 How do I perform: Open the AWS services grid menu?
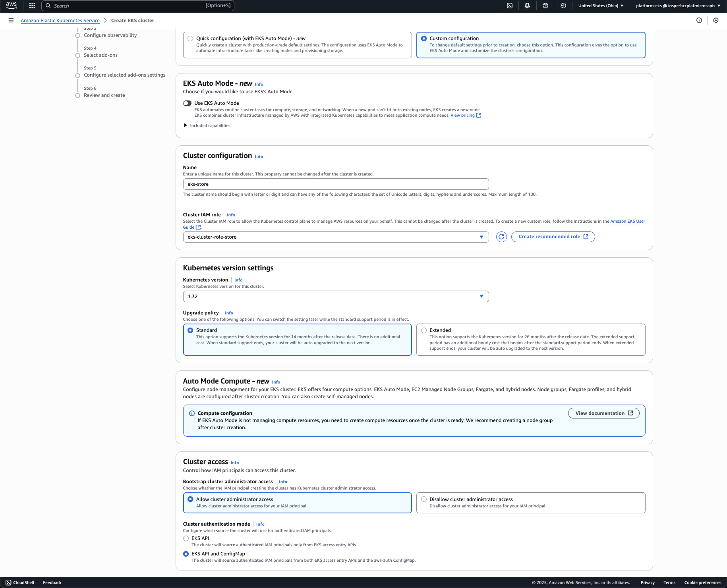[32, 6]
